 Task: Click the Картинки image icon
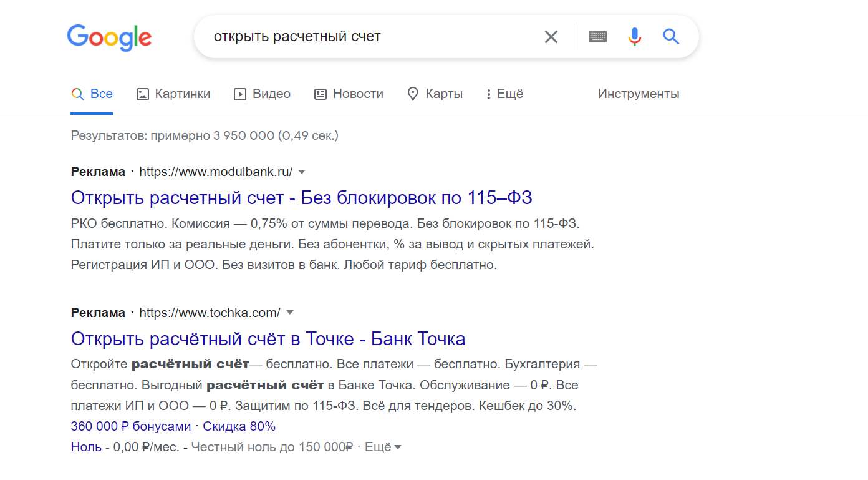tap(143, 94)
